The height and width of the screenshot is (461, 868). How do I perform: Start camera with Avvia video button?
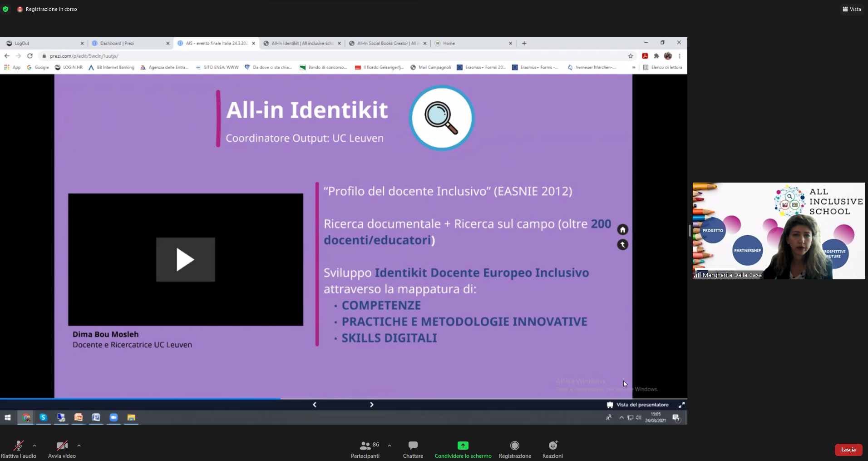pos(62,449)
